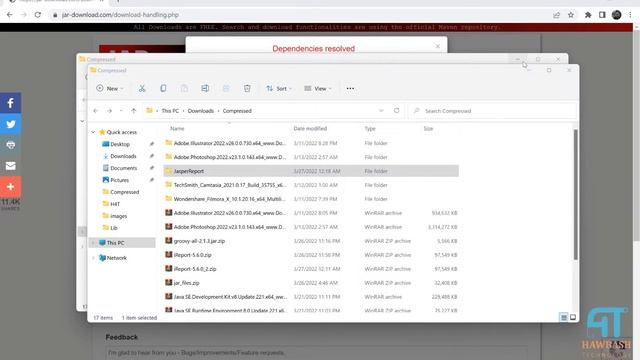Expand the This PC tree node
The image size is (640, 360).
pyautogui.click(x=93, y=242)
